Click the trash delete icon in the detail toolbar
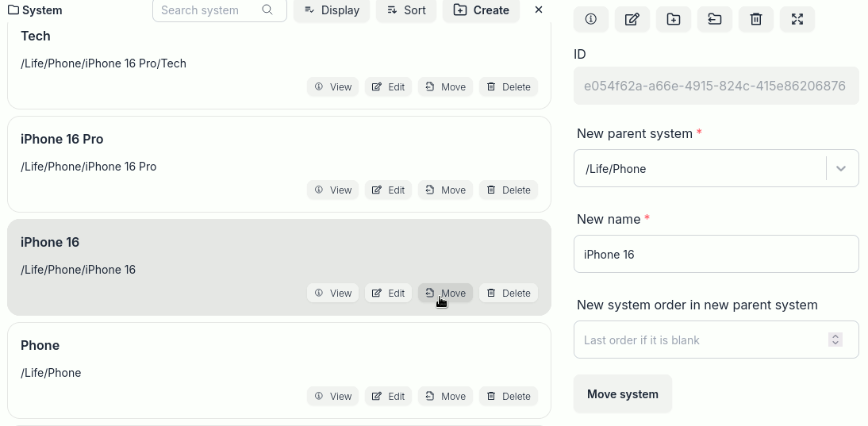The width and height of the screenshot is (868, 426). point(755,19)
